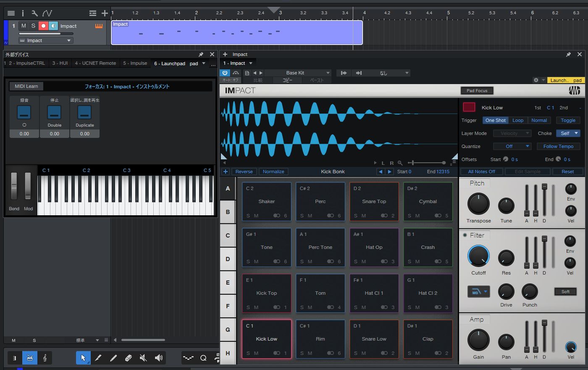Show automation with the curve icon

47,13
